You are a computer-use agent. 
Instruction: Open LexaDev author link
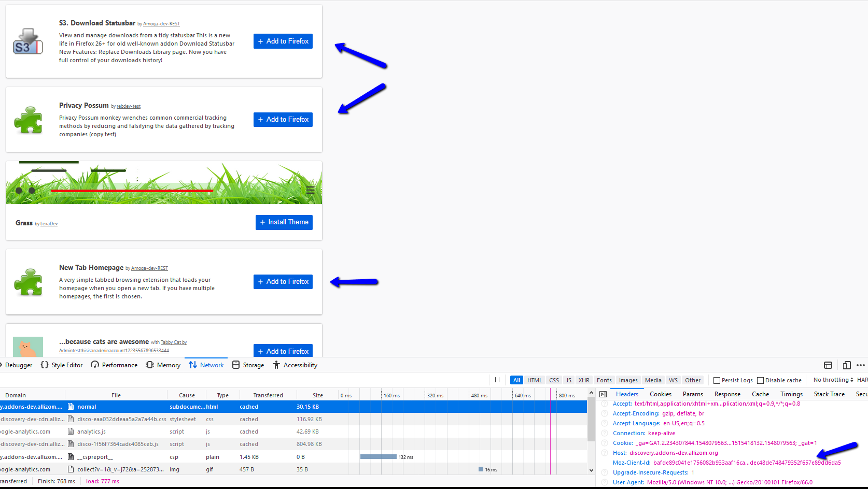(x=49, y=224)
